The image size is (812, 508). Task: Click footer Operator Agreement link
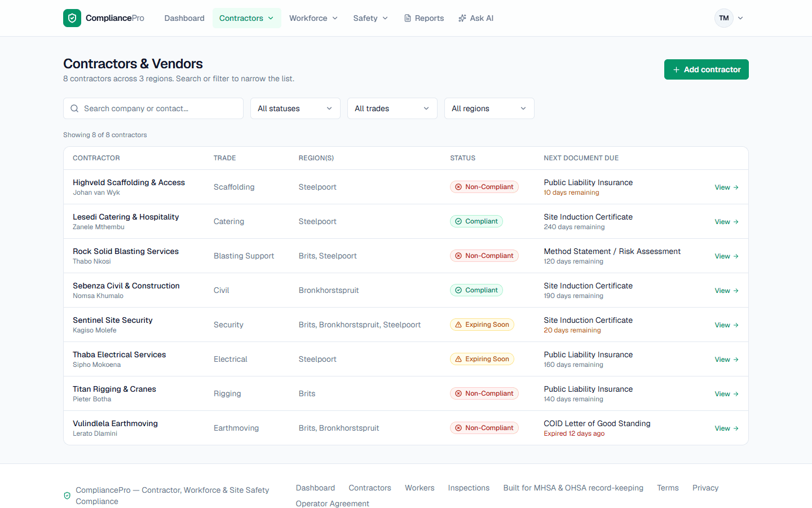click(x=332, y=503)
